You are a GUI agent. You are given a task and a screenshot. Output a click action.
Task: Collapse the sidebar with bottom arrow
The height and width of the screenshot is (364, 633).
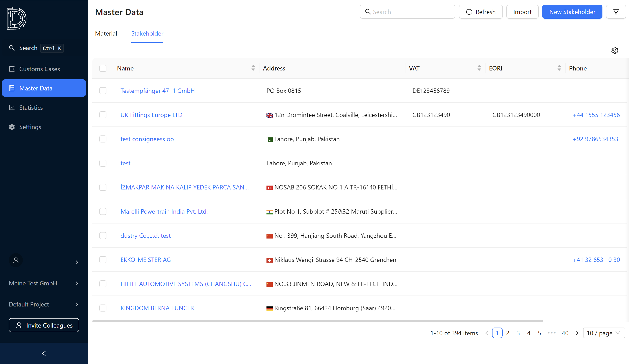44,353
